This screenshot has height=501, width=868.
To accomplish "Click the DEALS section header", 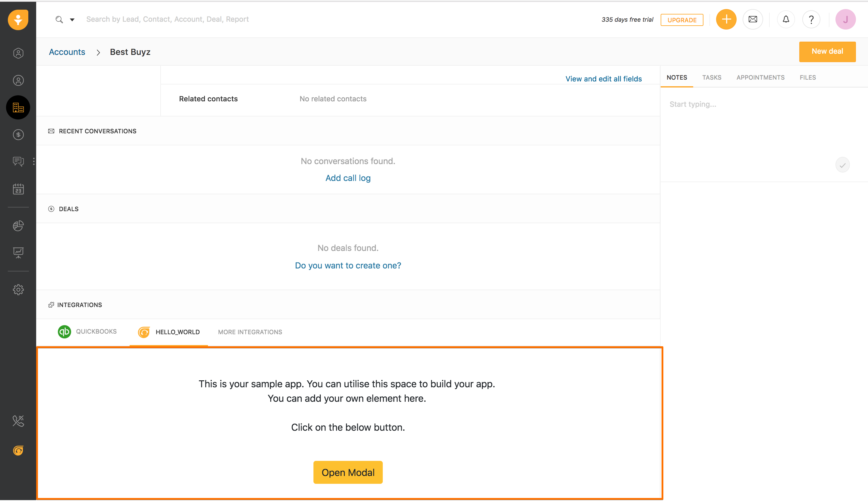I will click(68, 209).
